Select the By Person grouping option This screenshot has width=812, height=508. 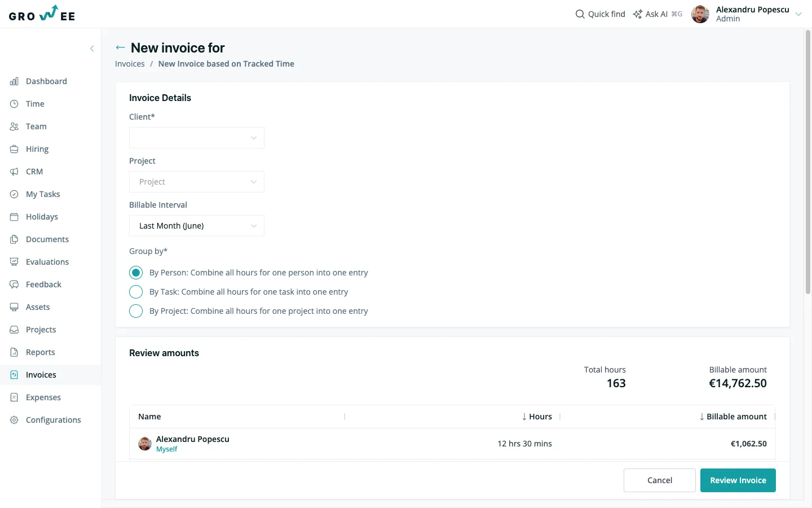coord(136,273)
